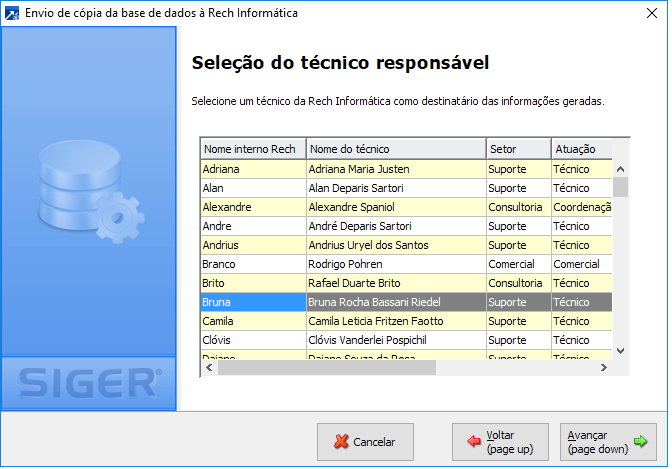Click Rodrigo Pohren name cell
The width and height of the screenshot is (672, 469).
tap(396, 264)
